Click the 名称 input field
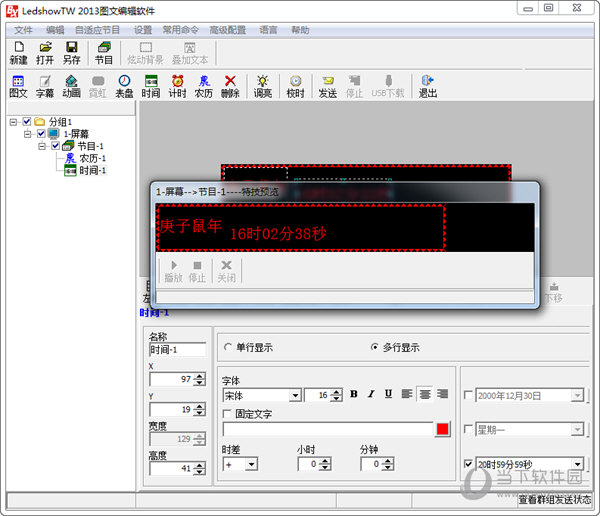This screenshot has width=600, height=516. pyautogui.click(x=177, y=349)
